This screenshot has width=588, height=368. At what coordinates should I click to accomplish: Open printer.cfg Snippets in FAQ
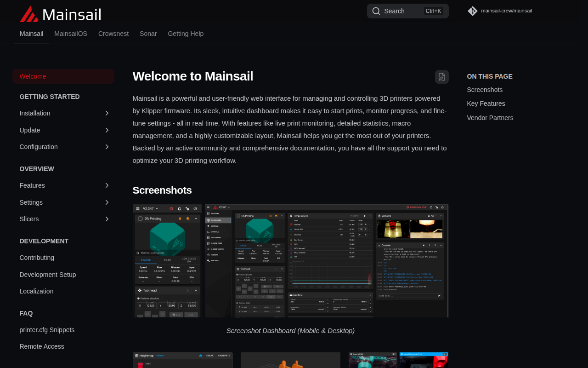click(x=47, y=330)
